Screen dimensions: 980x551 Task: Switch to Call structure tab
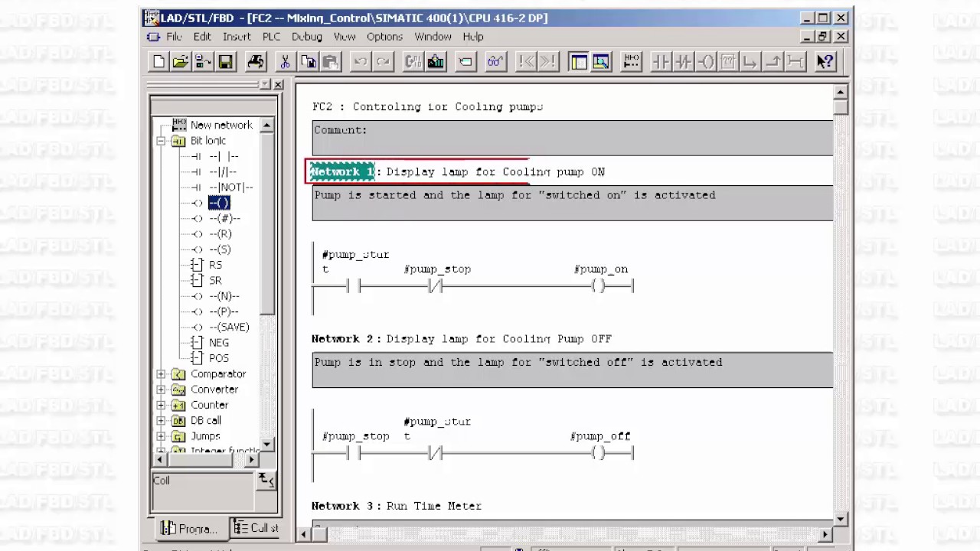point(256,528)
